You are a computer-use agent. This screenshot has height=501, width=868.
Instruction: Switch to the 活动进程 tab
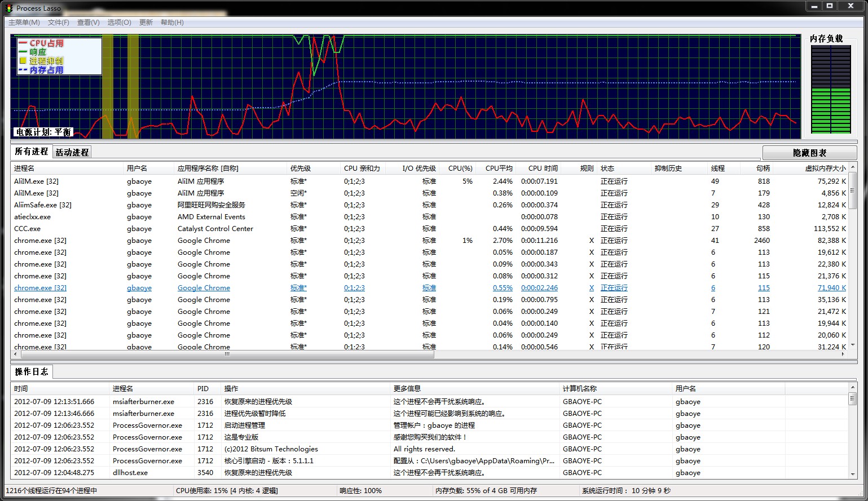pos(72,152)
